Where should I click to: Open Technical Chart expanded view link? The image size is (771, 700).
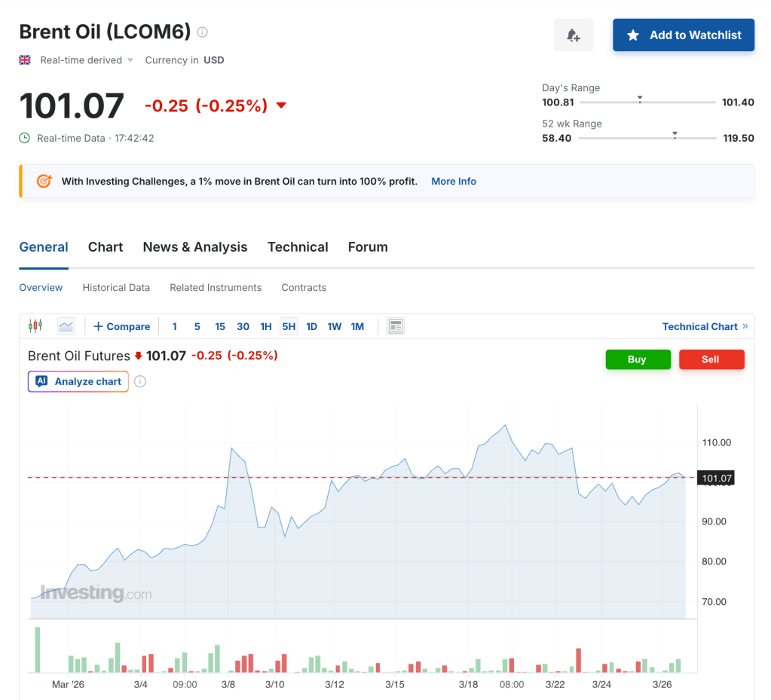(705, 326)
